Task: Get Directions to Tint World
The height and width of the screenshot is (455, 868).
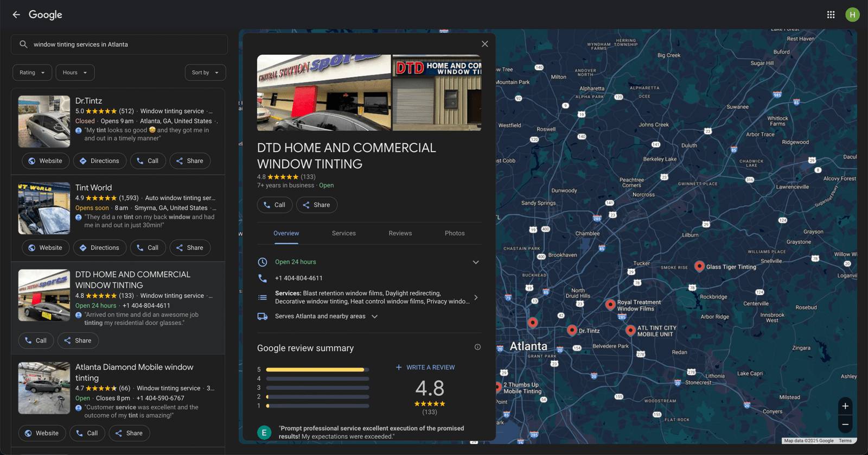Action: click(x=99, y=248)
